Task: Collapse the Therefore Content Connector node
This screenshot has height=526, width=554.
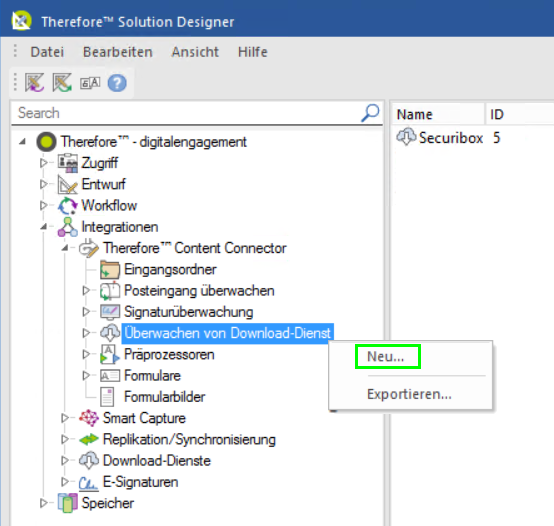Action: (65, 248)
